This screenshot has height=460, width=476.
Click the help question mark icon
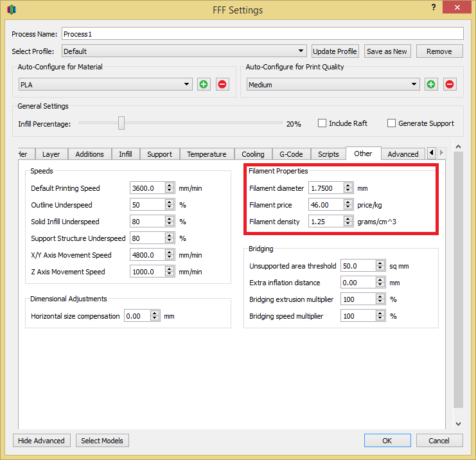coord(434,7)
